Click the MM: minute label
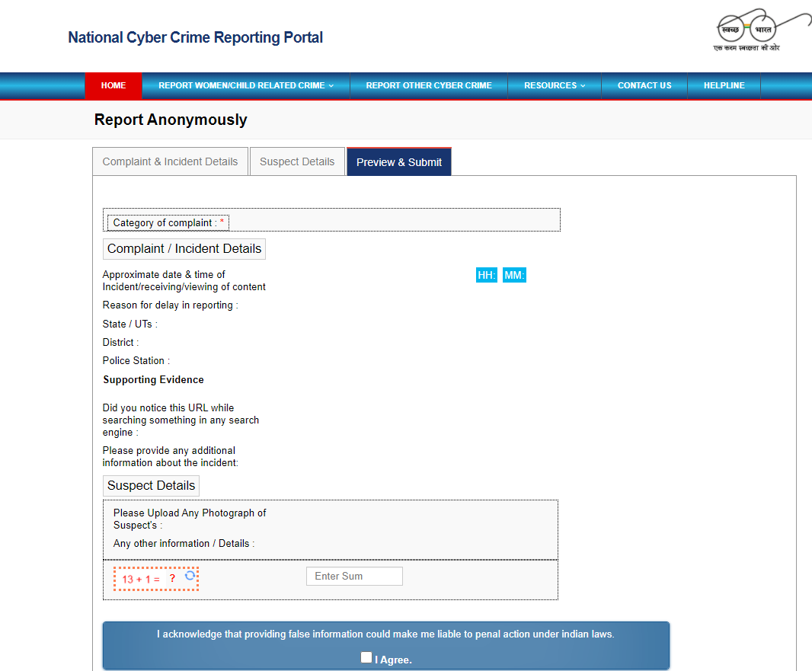This screenshot has width=812, height=671. [514, 275]
